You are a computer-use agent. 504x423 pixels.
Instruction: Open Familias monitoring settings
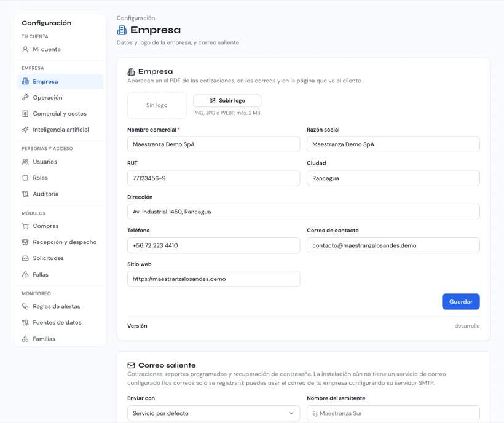pyautogui.click(x=60, y=339)
